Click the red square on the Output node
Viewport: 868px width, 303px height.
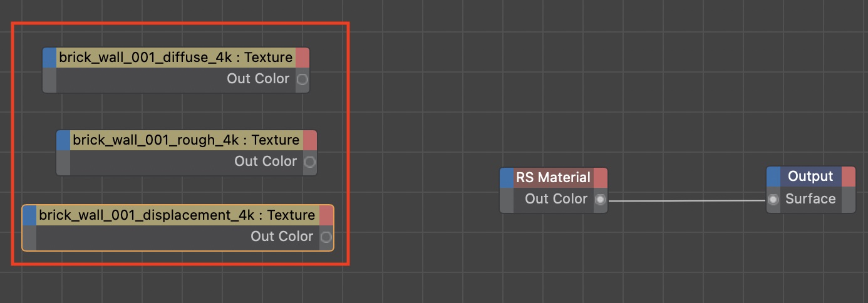click(x=849, y=177)
